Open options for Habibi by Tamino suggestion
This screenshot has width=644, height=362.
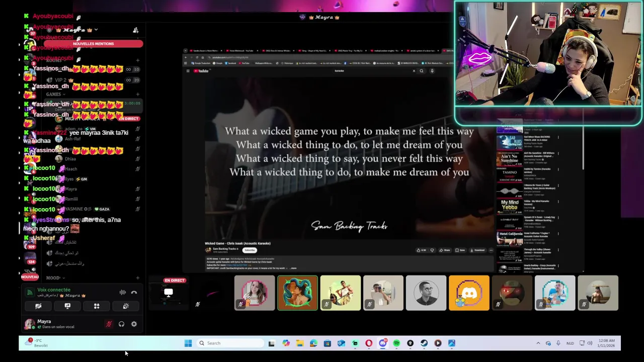(x=558, y=170)
